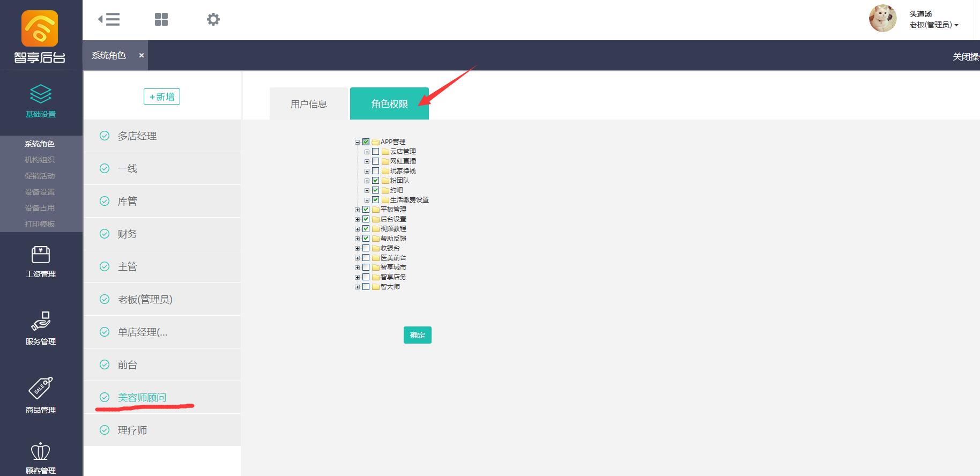The image size is (980, 476).
Task: Click the 智享后台 logo icon
Action: point(40,28)
